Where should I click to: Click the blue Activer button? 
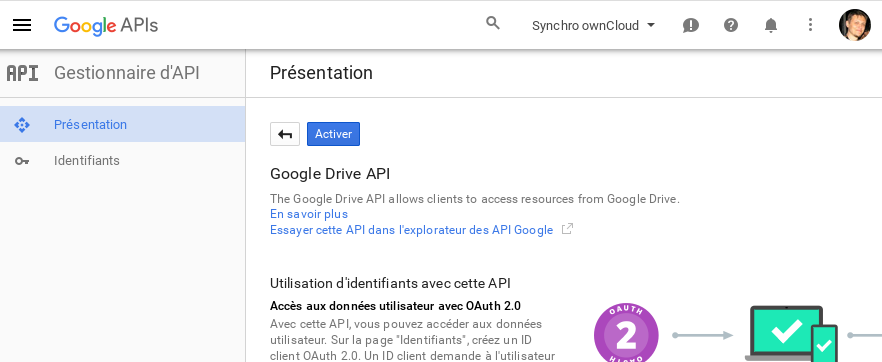(334, 134)
